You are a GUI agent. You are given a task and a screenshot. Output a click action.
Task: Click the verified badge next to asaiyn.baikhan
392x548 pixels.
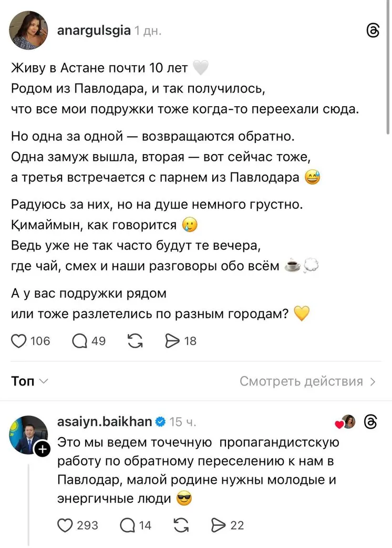[161, 422]
